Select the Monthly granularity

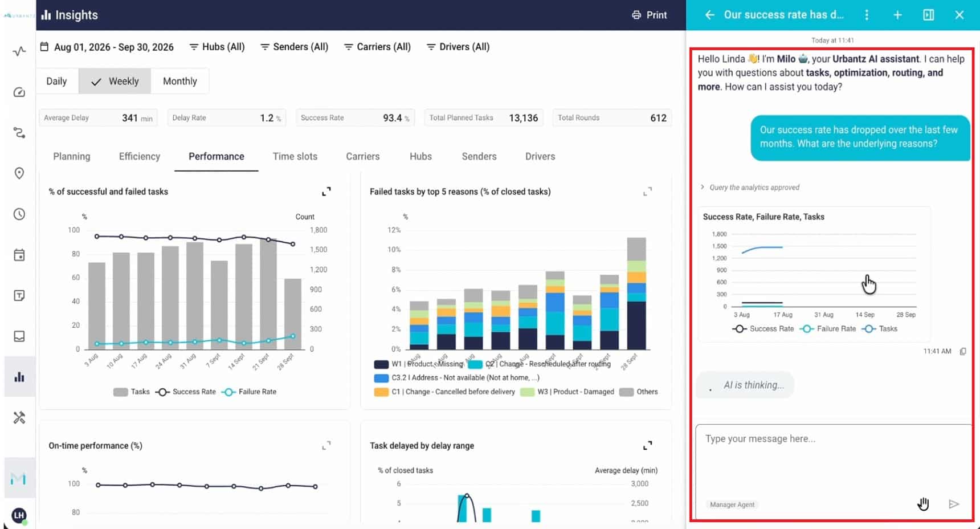coord(180,81)
